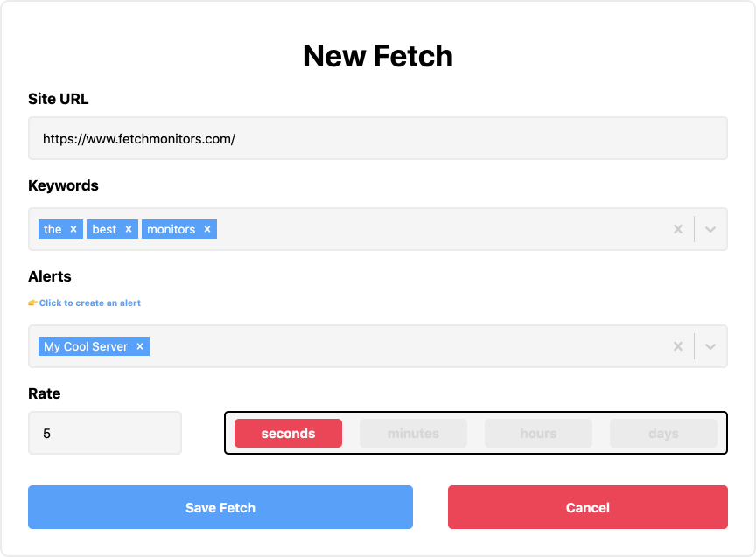Remove the 'My Cool Server' alert tag
This screenshot has height=557, width=756.
[x=140, y=346]
